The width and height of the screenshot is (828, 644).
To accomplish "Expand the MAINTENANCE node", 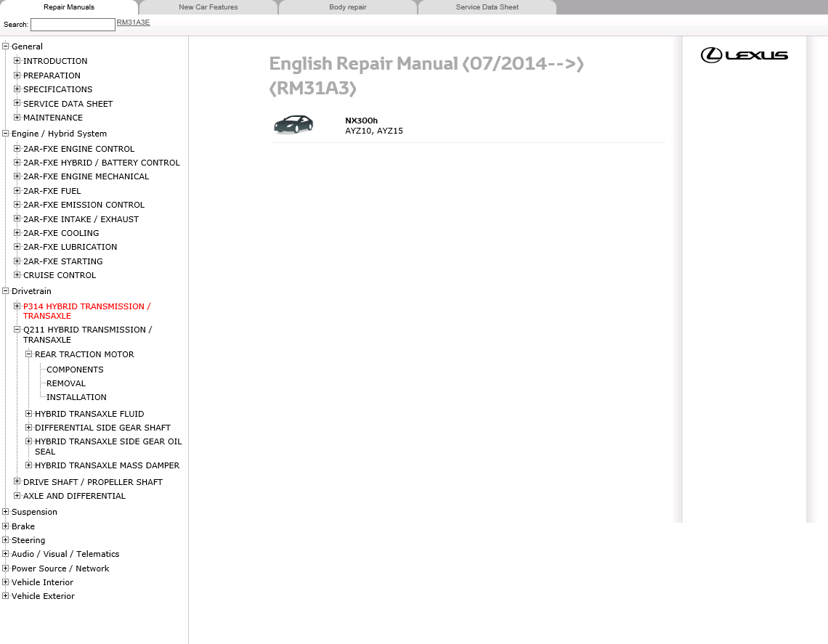I will 17,117.
